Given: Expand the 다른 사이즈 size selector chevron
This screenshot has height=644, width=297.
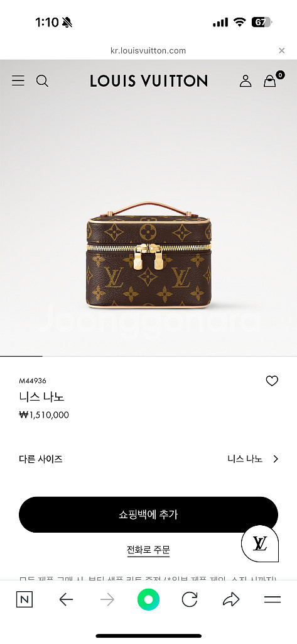Looking at the screenshot, I should point(276,459).
